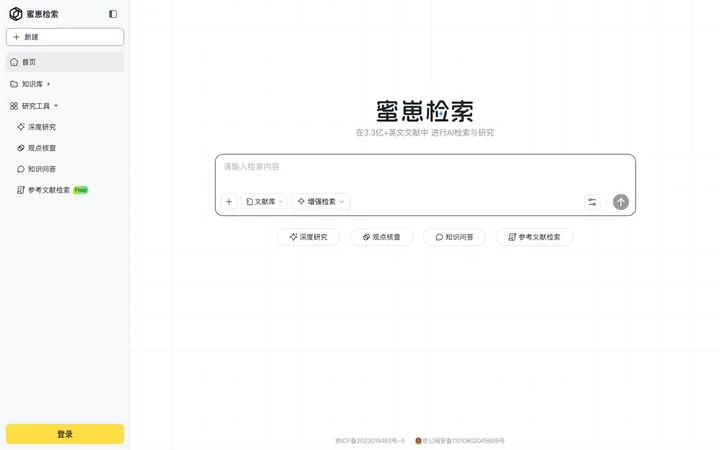Click the grid icon next to 研究工具
Image resolution: width=720 pixels, height=450 pixels.
pos(14,106)
